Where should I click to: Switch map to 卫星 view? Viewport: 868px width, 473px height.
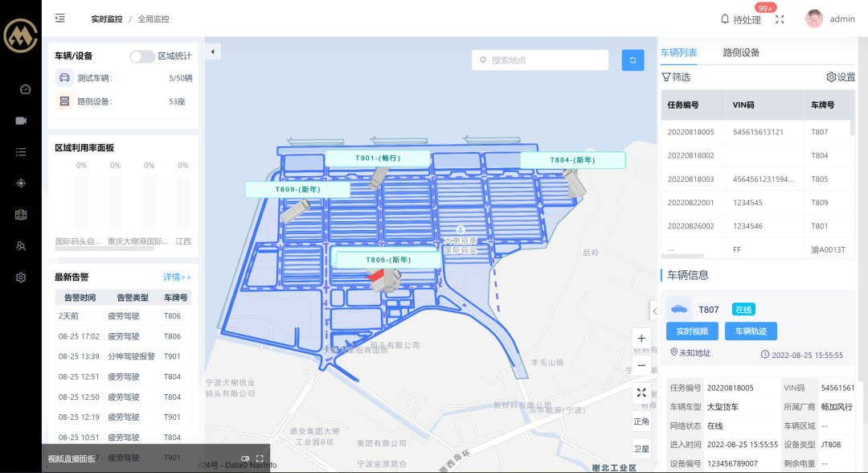[641, 449]
